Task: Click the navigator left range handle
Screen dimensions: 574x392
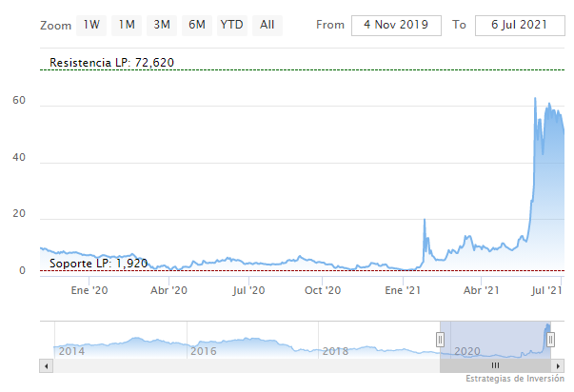Action: click(x=440, y=339)
